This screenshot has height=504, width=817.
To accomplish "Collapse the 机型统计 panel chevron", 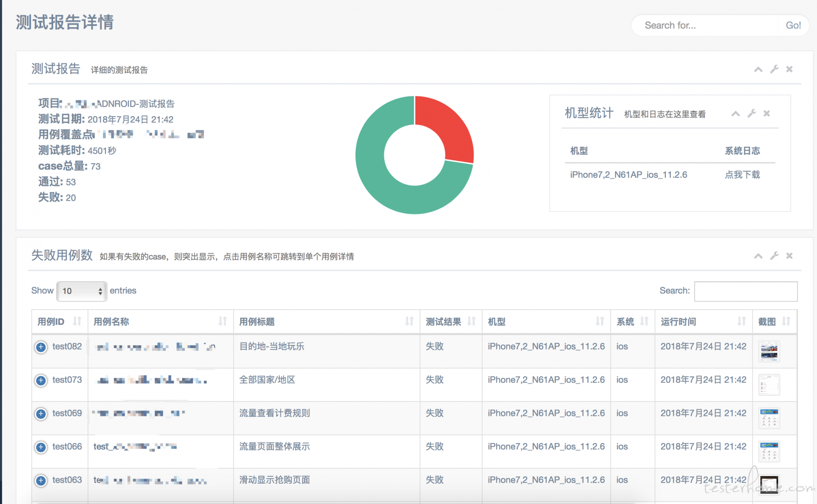I will pos(735,114).
